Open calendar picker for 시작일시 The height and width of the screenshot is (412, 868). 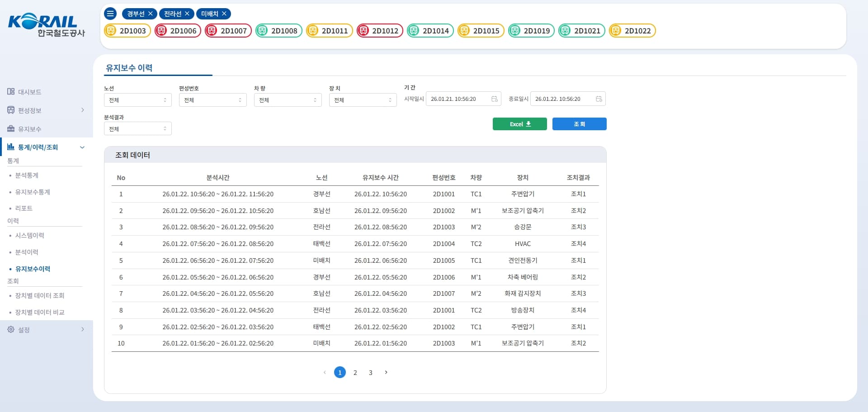pos(494,99)
